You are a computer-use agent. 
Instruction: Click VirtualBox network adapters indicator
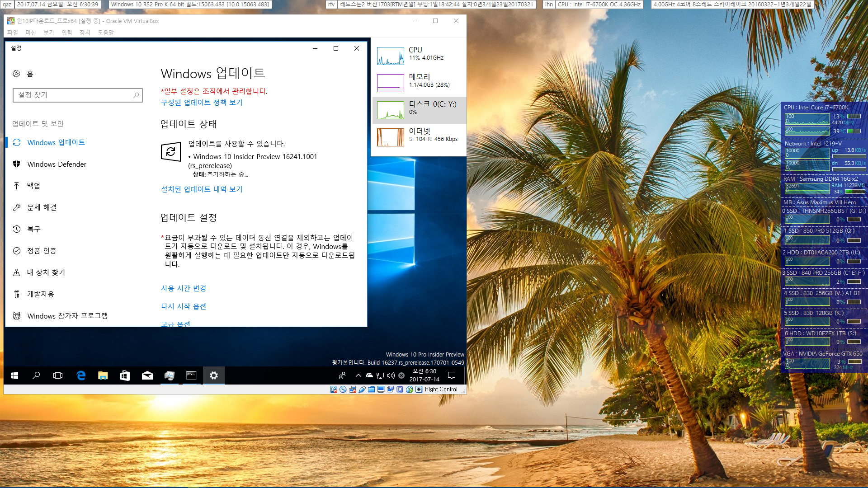click(x=353, y=389)
